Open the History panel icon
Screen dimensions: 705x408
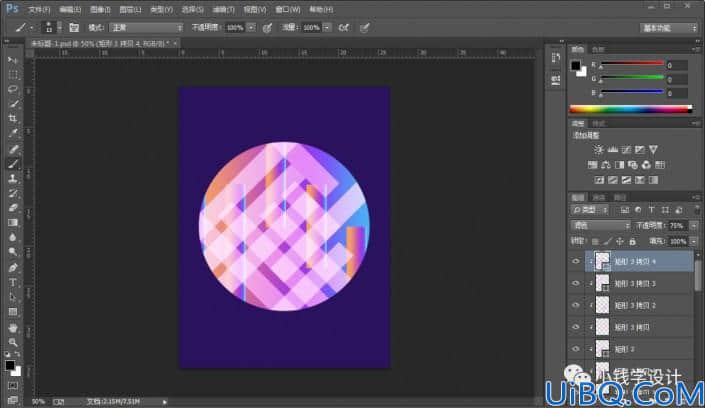pyautogui.click(x=556, y=58)
